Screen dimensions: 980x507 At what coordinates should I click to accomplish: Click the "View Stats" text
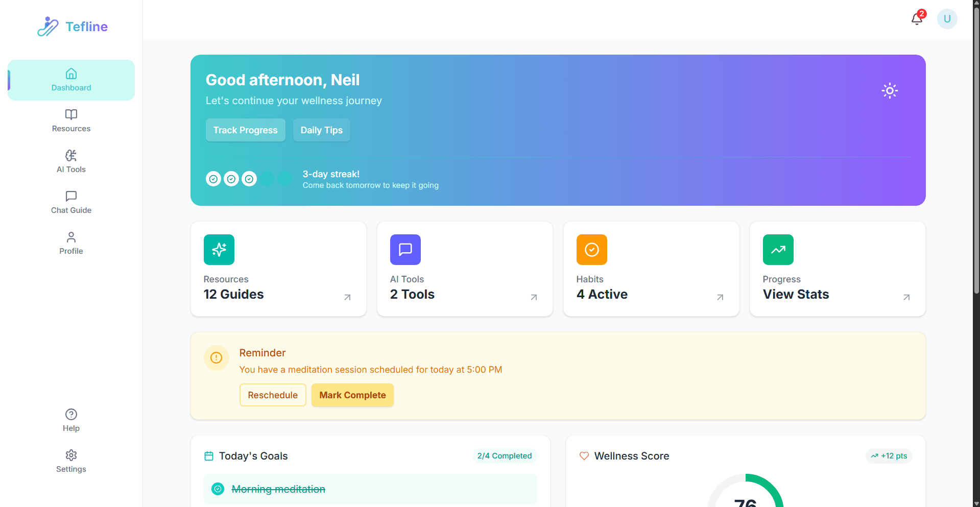click(x=796, y=294)
